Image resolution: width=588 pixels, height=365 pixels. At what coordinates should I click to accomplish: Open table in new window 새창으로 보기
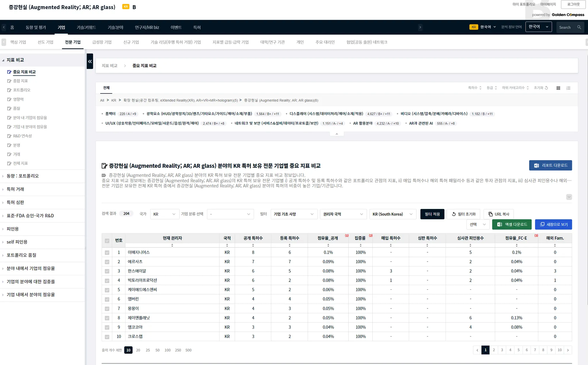click(553, 224)
